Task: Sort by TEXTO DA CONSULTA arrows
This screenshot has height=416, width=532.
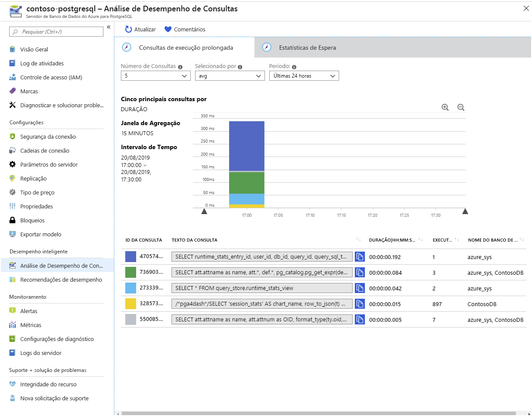Action: (x=358, y=240)
